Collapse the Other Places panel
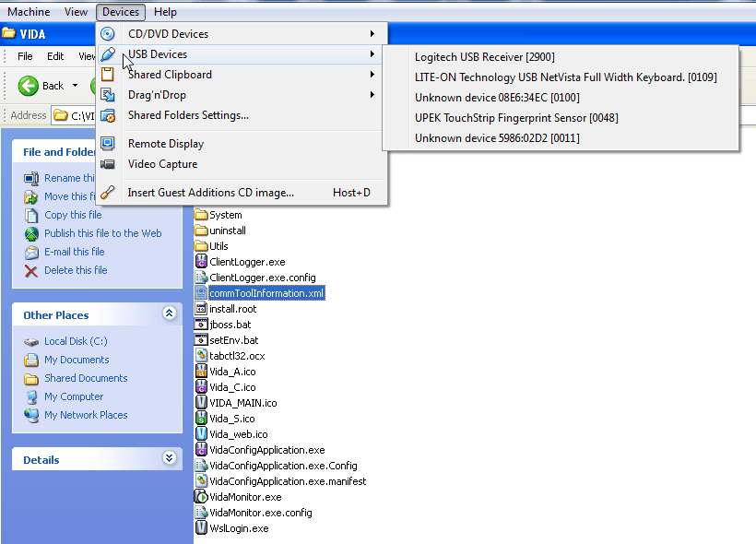Image resolution: width=756 pixels, height=544 pixels. tap(170, 313)
